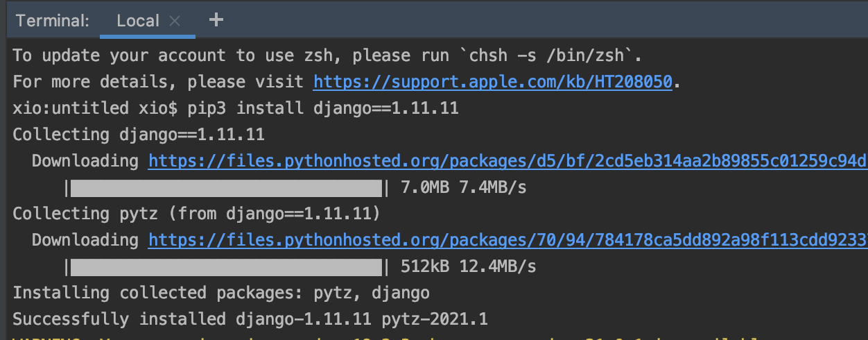Click the "Installing collected packages" line
This screenshot has height=340, width=868.
[220, 293]
